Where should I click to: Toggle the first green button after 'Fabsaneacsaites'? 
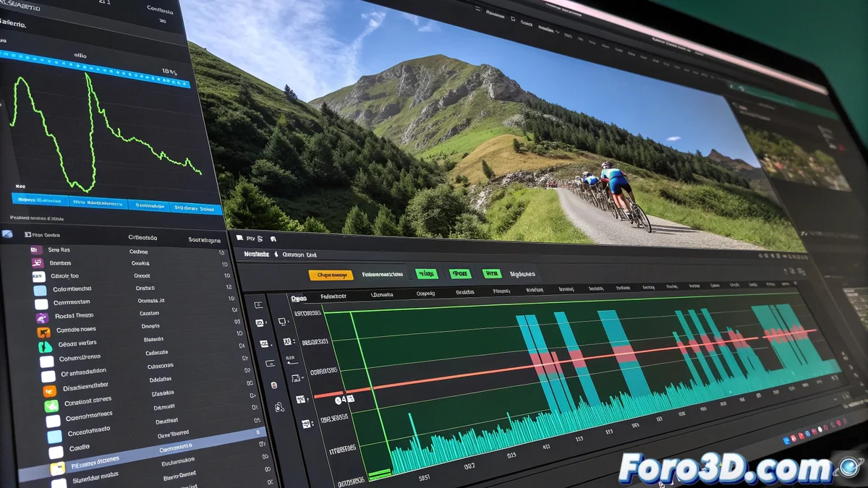426,274
